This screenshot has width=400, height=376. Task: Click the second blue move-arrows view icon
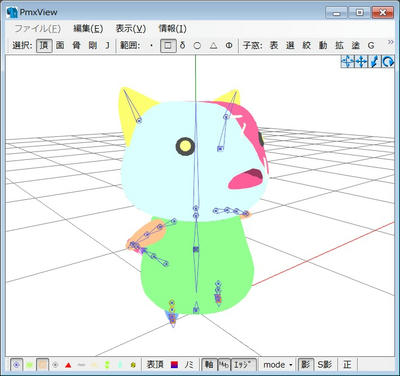(361, 62)
